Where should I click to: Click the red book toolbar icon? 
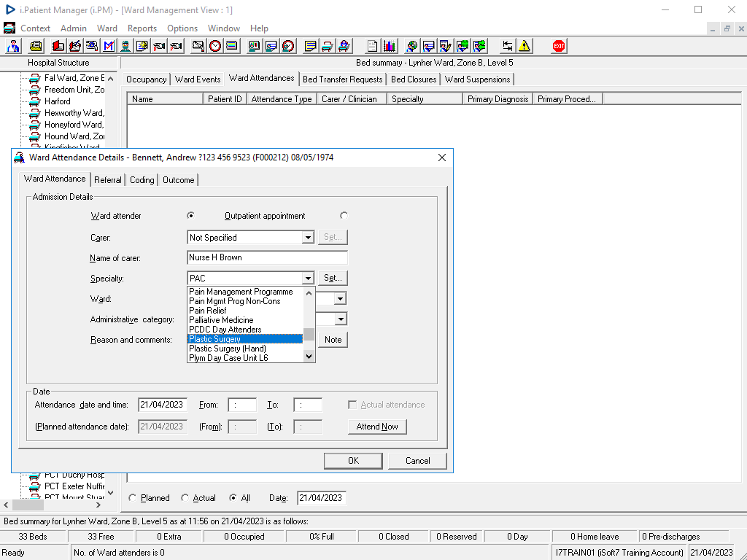coord(58,46)
